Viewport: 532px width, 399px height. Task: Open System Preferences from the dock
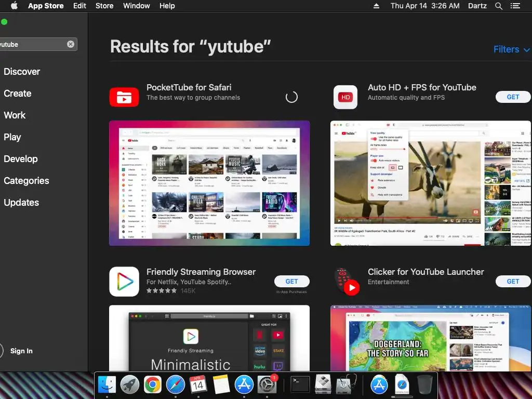tap(267, 384)
